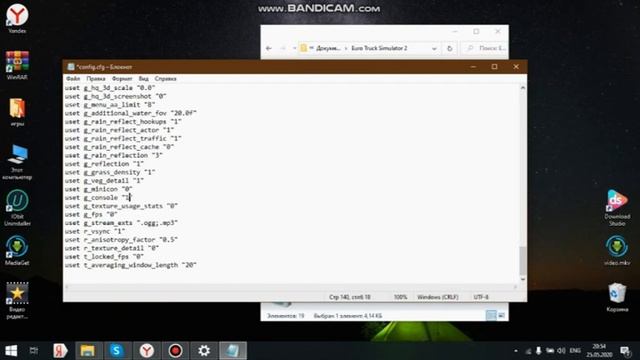Open the clock and date flyout
640x360 pixels.
point(599,351)
